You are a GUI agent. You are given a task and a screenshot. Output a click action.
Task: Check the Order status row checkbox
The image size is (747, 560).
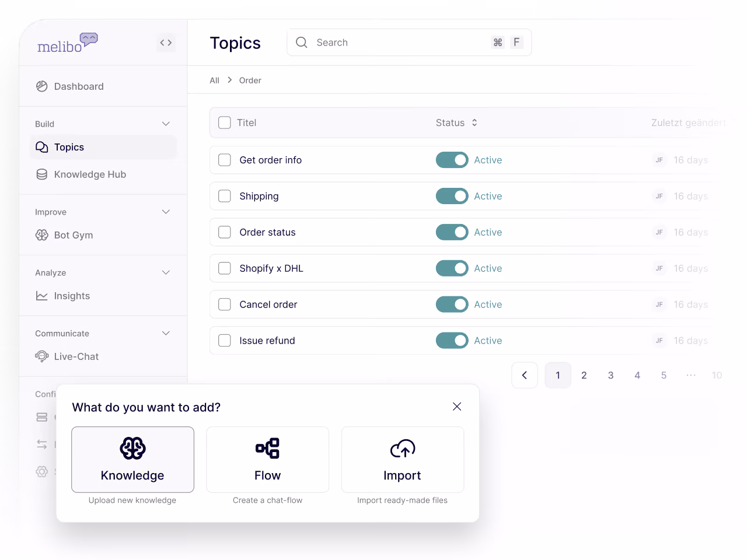pyautogui.click(x=225, y=232)
